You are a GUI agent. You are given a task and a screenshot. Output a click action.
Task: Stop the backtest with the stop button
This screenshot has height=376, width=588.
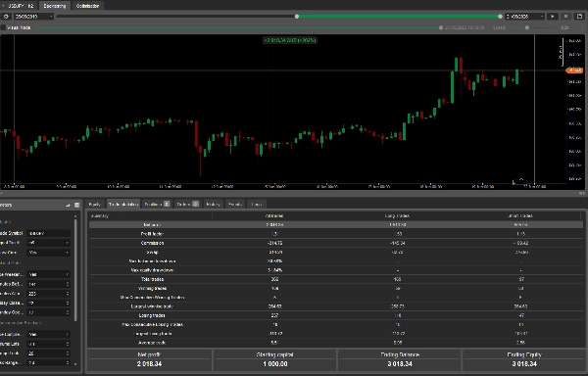[565, 17]
